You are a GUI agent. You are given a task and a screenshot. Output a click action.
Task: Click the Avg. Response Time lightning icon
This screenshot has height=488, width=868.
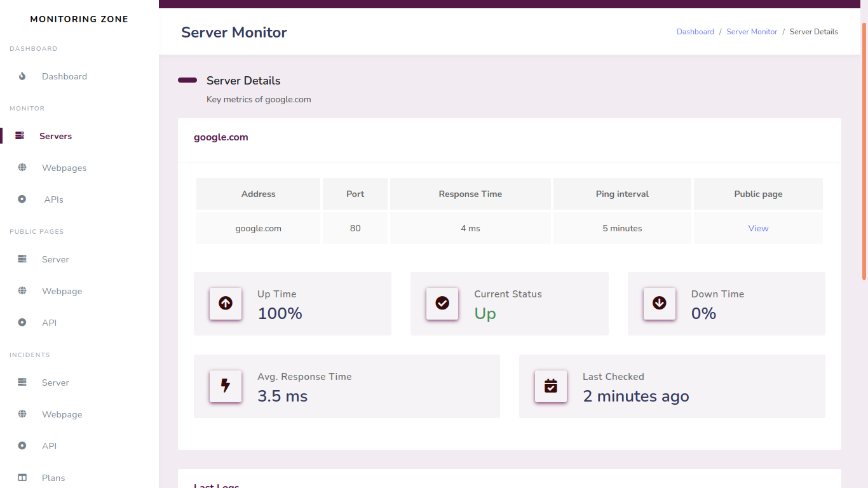pyautogui.click(x=226, y=386)
